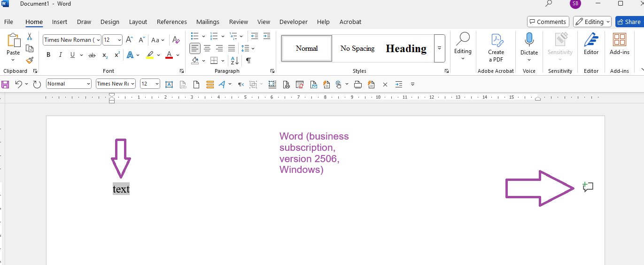The width and height of the screenshot is (644, 265).
Task: Click the Copy icon in Clipboard group
Action: point(30,49)
